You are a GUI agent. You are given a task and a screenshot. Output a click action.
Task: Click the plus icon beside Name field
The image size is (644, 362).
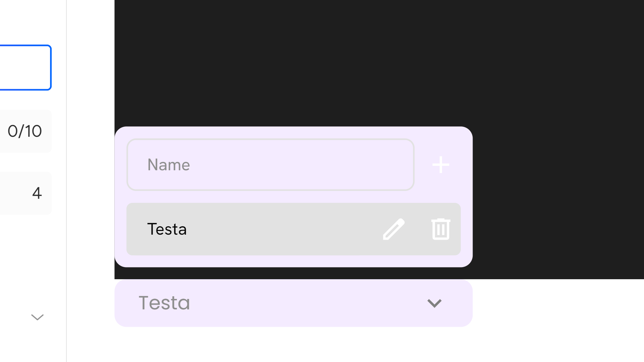[x=440, y=165]
